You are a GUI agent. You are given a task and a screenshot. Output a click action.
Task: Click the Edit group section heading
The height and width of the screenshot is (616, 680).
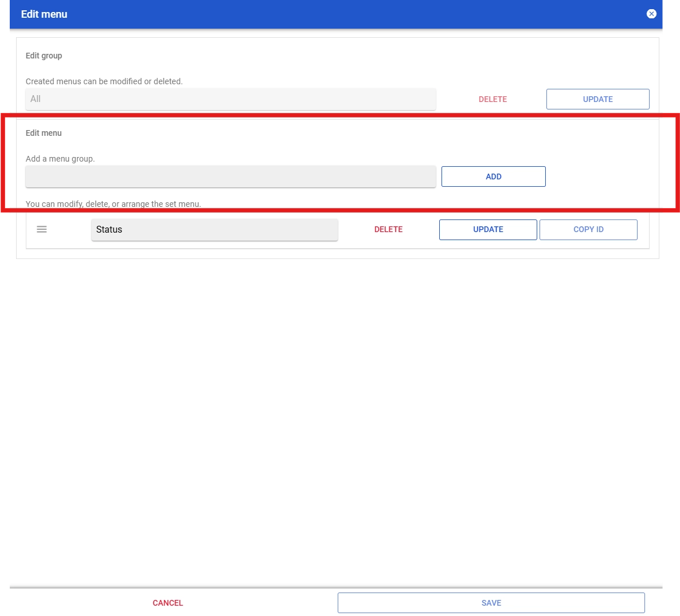(x=44, y=56)
